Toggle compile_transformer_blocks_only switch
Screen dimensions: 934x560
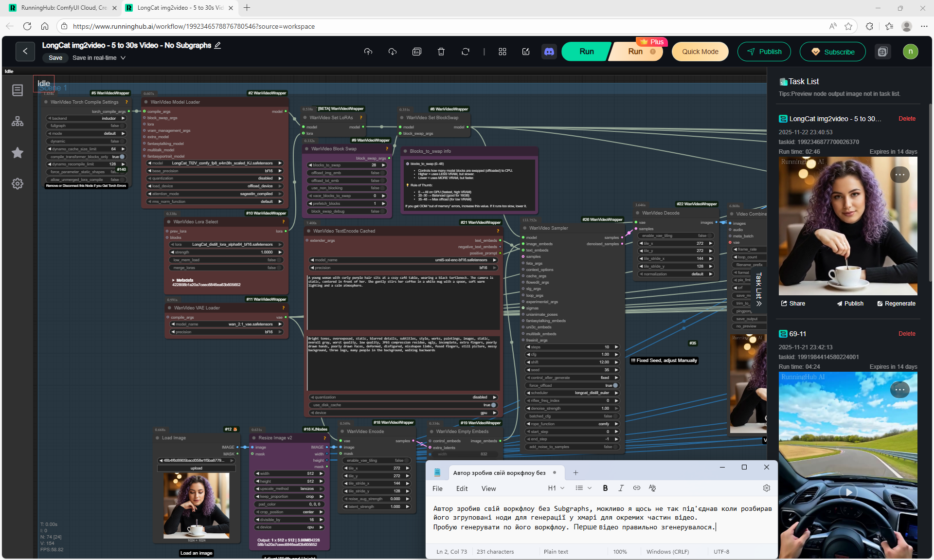pyautogui.click(x=122, y=157)
